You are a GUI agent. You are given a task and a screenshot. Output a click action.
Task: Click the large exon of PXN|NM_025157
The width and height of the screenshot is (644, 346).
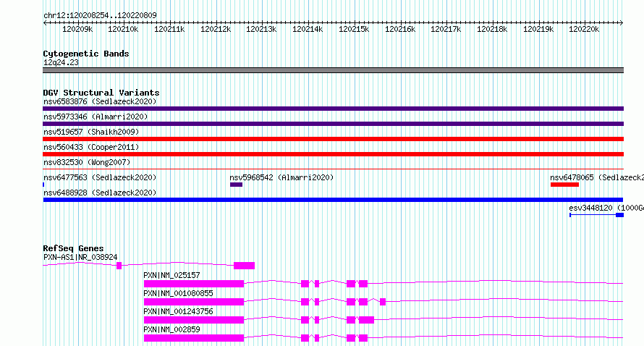point(194,284)
